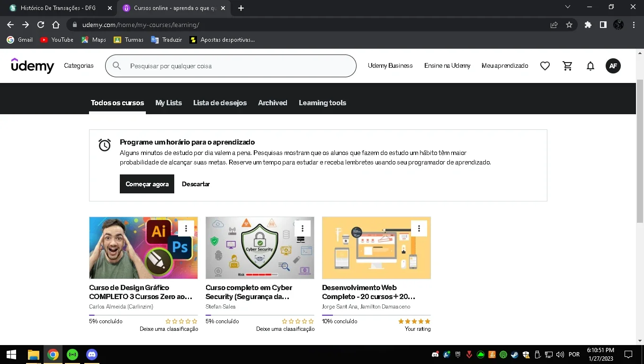The image size is (644, 364).
Task: Open the Windows Start menu
Action: (11, 355)
